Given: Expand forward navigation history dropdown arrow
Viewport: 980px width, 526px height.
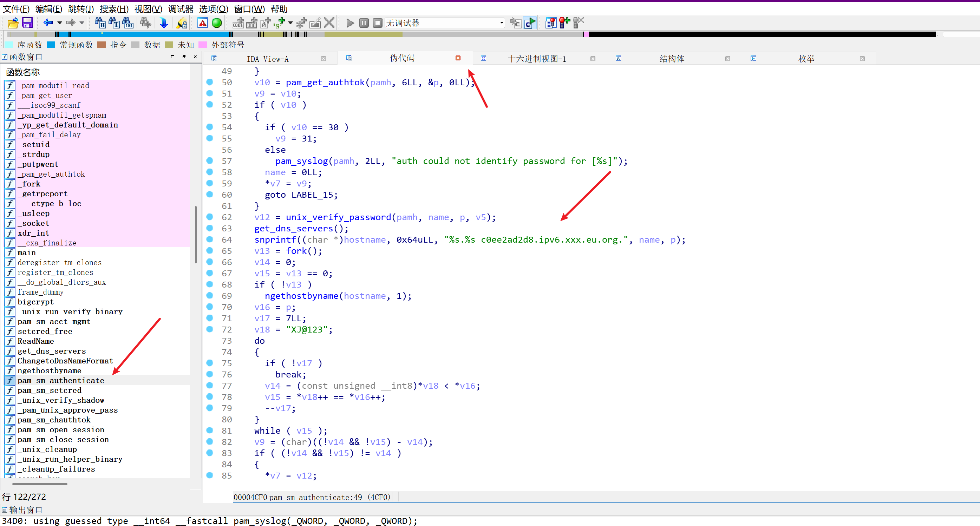Looking at the screenshot, I should [x=82, y=23].
